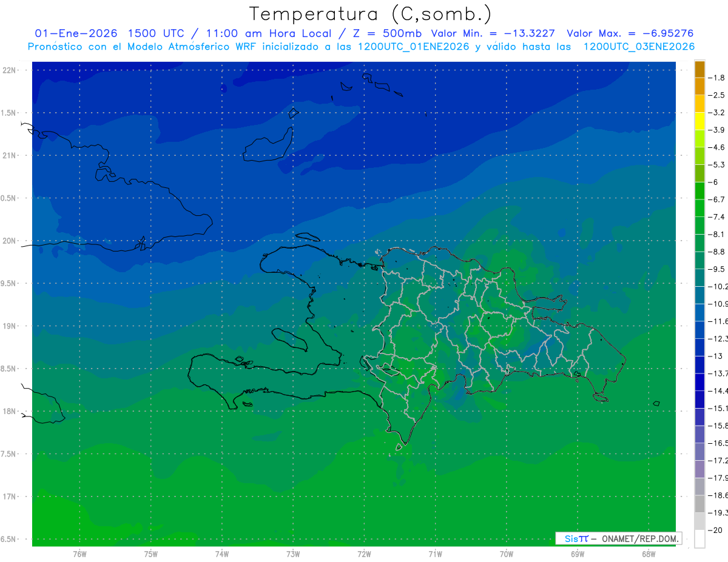Viewport: 728px width, 562px height.
Task: Click the "20N" latitude label
Action: tap(8, 241)
